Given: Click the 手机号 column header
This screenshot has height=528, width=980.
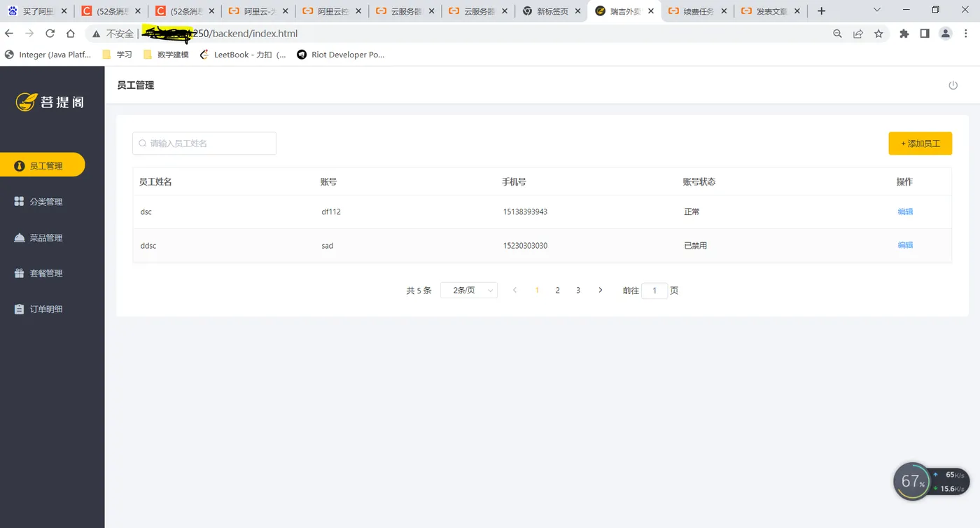Looking at the screenshot, I should pos(514,182).
